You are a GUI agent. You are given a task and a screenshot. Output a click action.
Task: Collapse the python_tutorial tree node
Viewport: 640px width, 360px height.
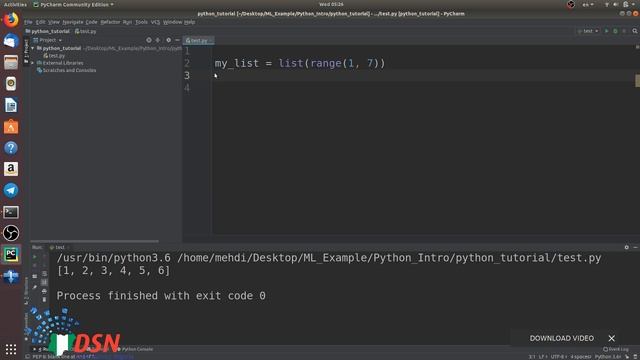pos(33,48)
